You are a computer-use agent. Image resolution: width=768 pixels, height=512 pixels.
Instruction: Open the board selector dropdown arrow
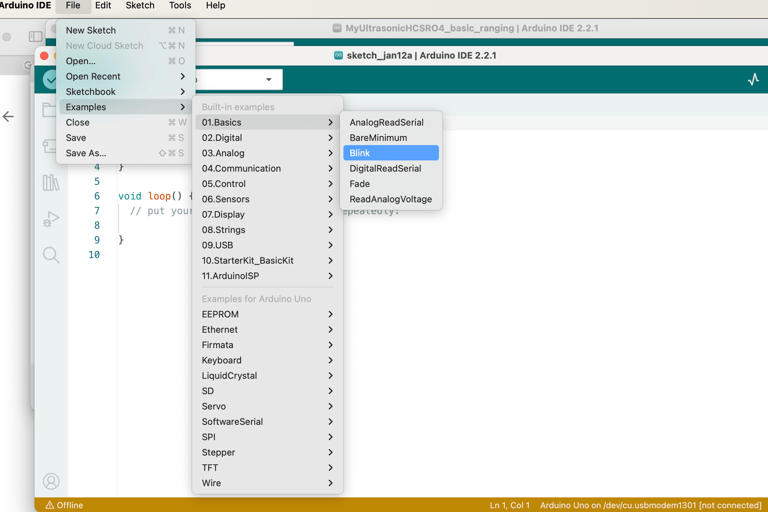268,79
